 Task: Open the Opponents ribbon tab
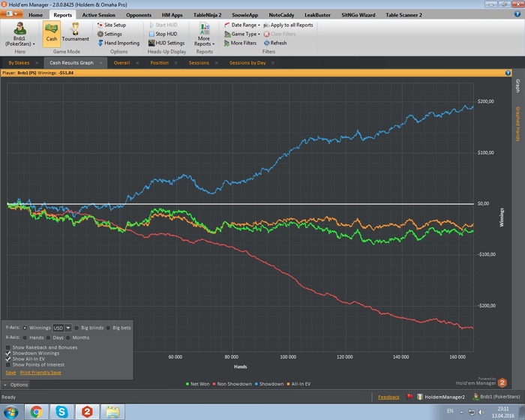click(x=139, y=15)
